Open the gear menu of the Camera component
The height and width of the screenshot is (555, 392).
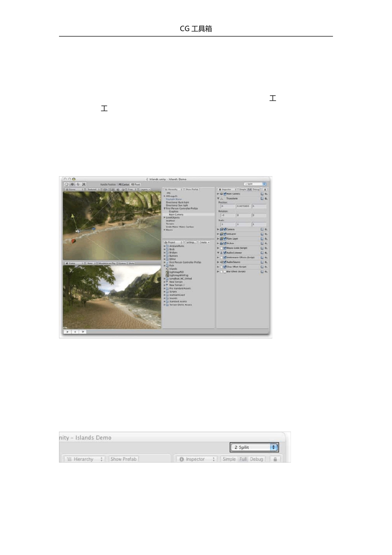coord(266,229)
